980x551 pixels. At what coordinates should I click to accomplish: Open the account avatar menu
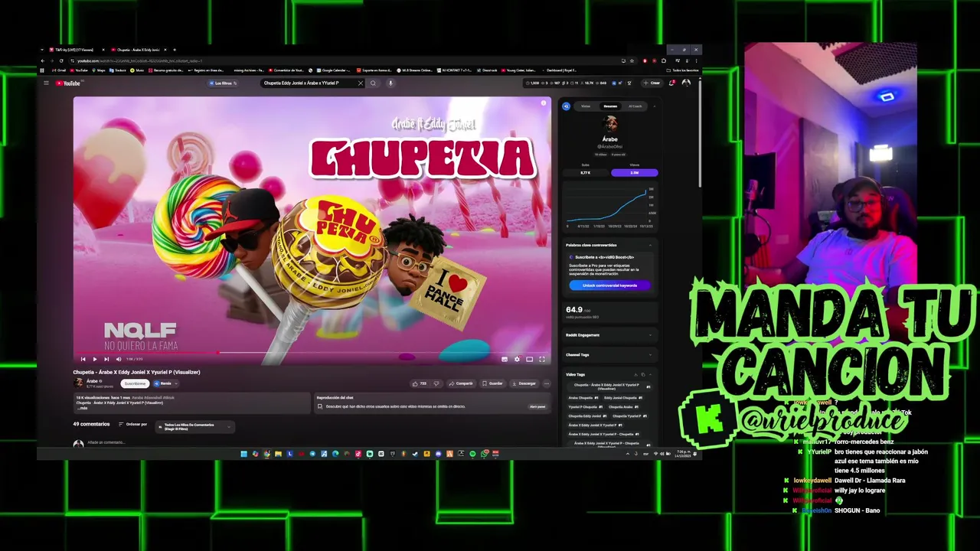686,83
